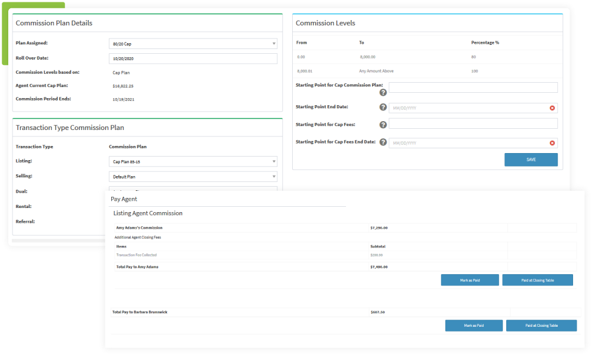This screenshot has width=592, height=364.
Task: Open the Cap Plan link
Action: [121, 72]
